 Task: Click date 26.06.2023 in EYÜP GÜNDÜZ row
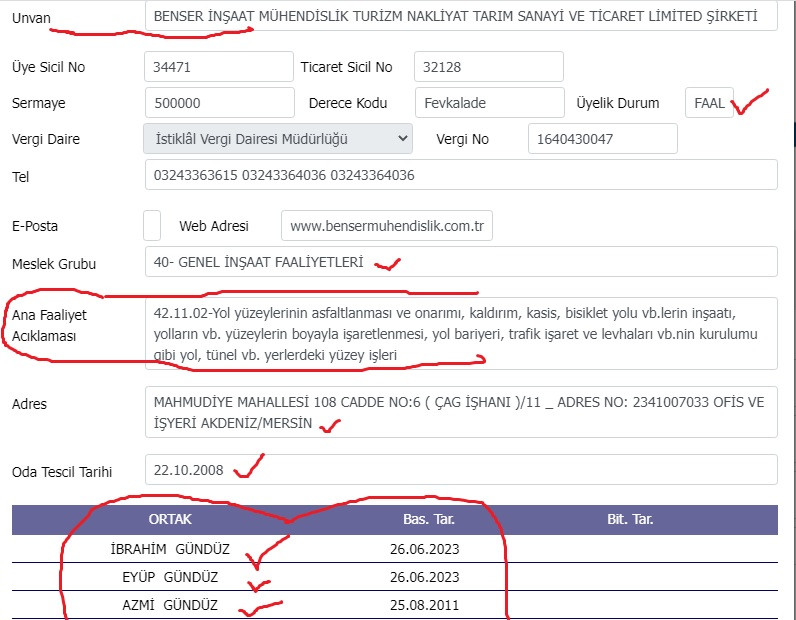(424, 577)
